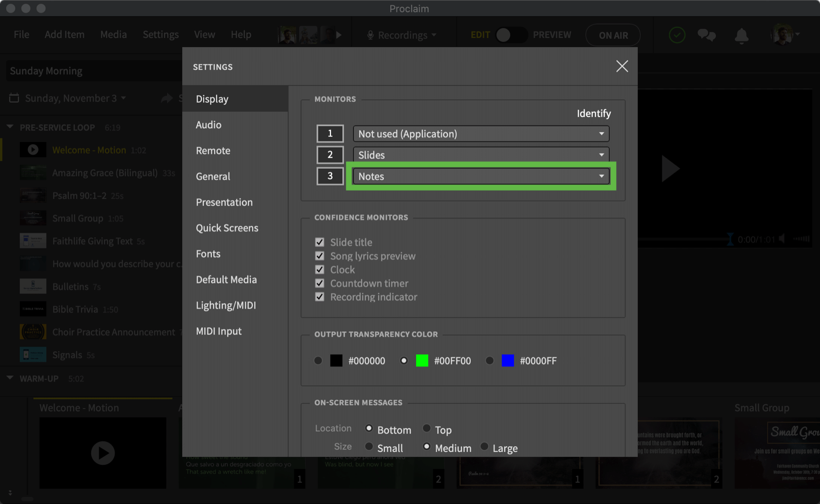Screen dimensions: 820x504
Task: Click the green #00FF00 color swatch
Action: point(422,360)
